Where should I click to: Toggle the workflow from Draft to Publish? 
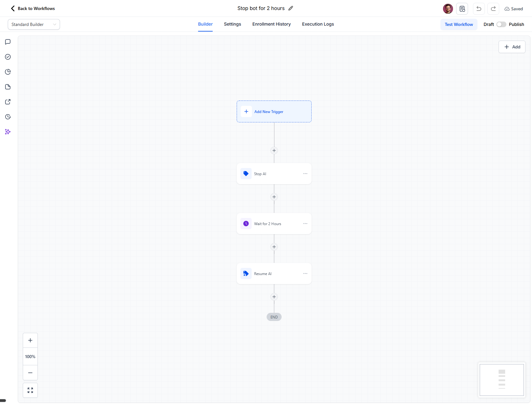click(501, 24)
